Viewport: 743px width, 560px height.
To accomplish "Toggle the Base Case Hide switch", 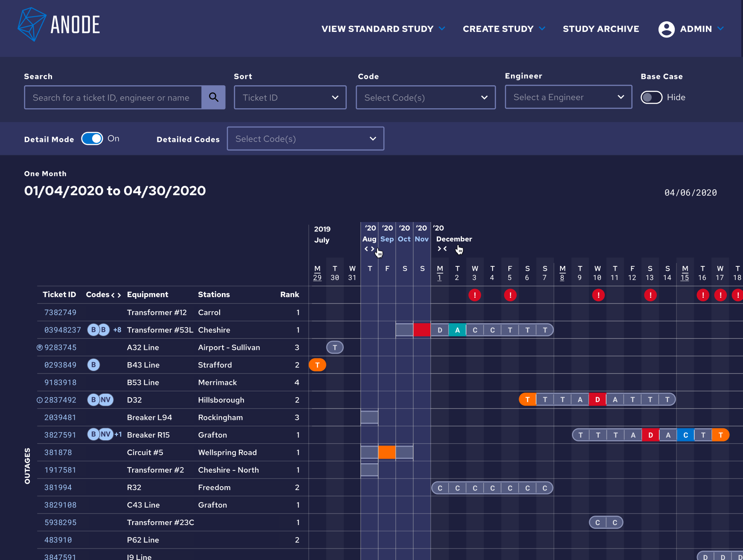I will point(651,97).
